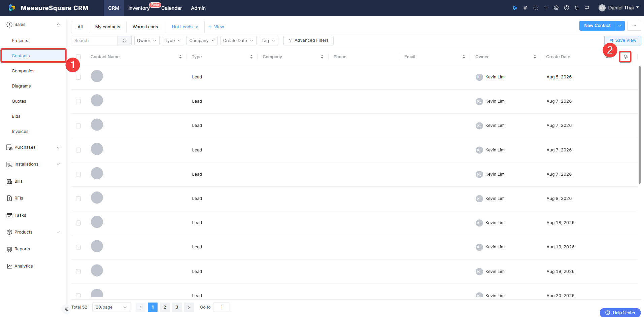Viewport: 644px width, 317px height.
Task: Switch to the CRM top tab
Action: [114, 8]
